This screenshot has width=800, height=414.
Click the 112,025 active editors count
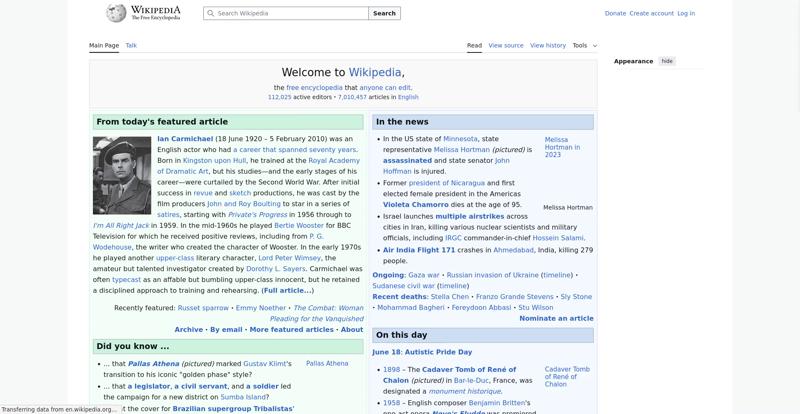[280, 97]
